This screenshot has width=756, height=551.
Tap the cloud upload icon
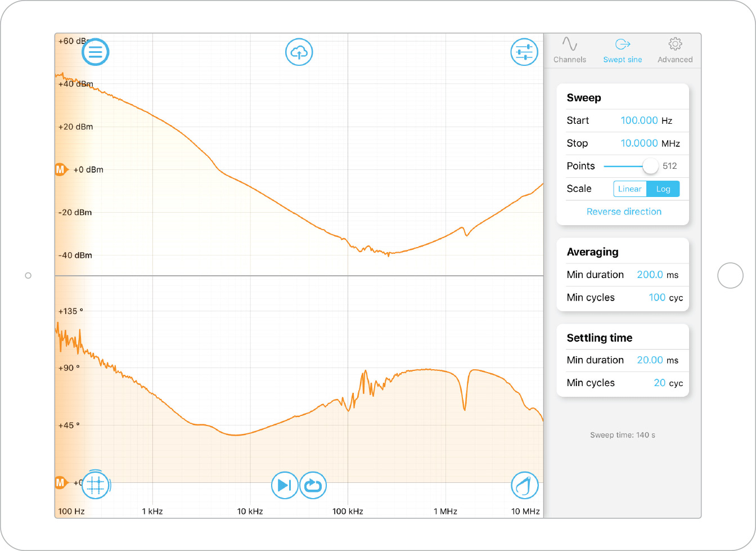point(299,52)
